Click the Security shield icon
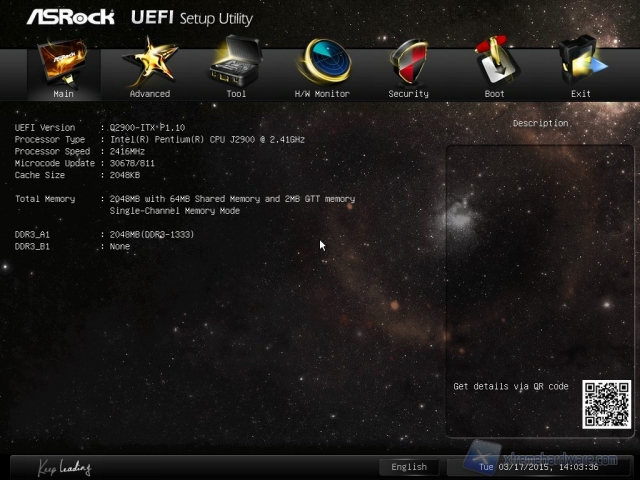 click(x=408, y=62)
